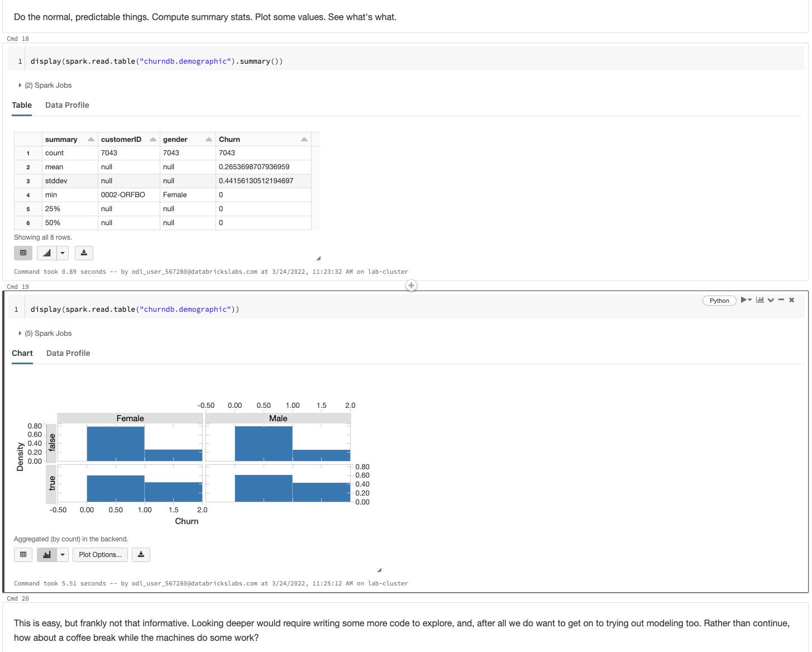
Task: Sort the customerID column using its arrow
Action: coord(152,140)
